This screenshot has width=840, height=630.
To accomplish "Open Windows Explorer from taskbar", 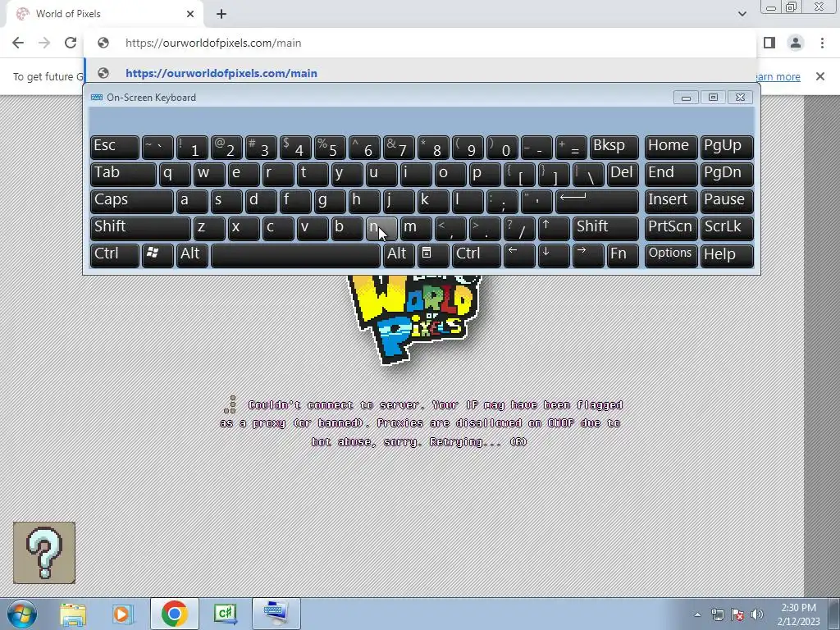I will (73, 614).
